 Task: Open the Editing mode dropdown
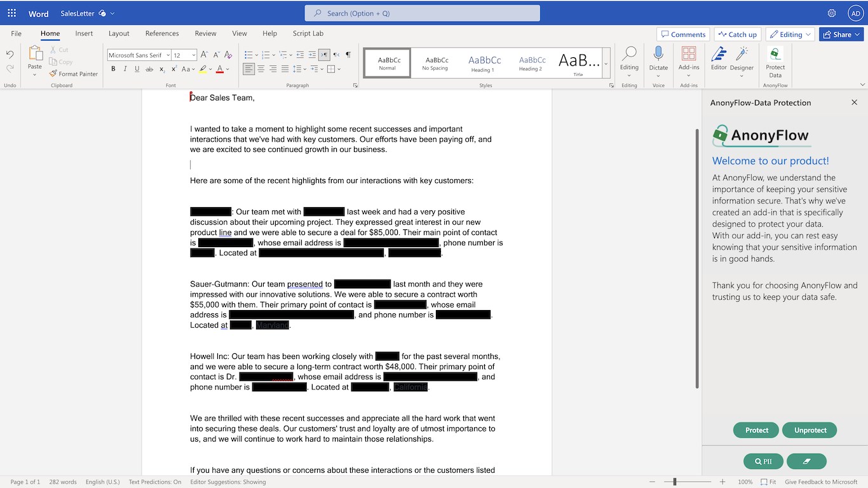click(x=790, y=34)
